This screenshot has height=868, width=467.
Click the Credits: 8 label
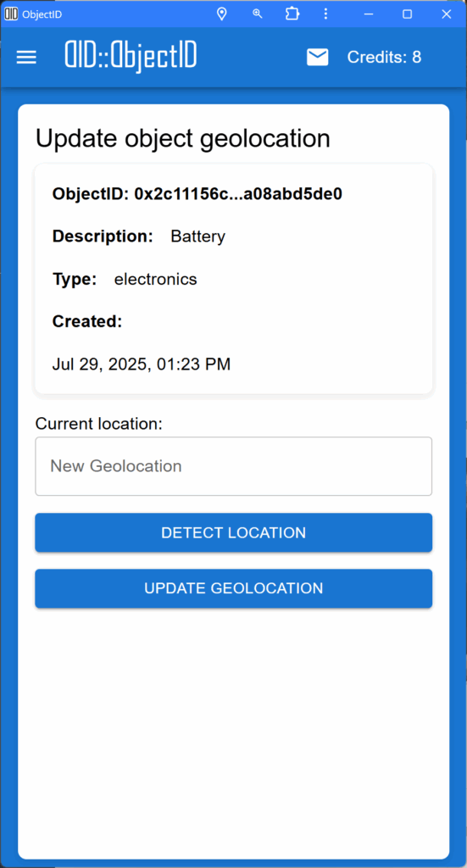(x=384, y=57)
